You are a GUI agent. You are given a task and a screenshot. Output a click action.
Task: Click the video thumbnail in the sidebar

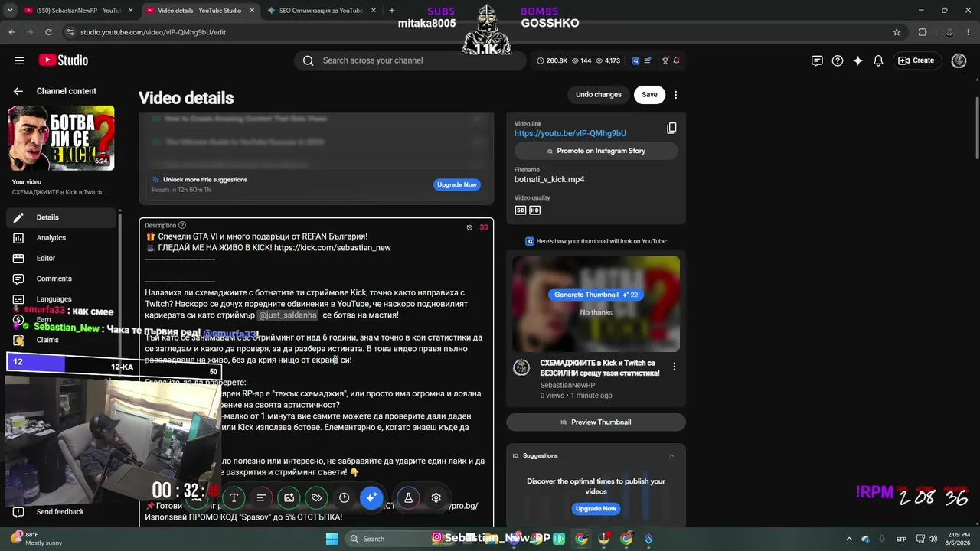61,138
